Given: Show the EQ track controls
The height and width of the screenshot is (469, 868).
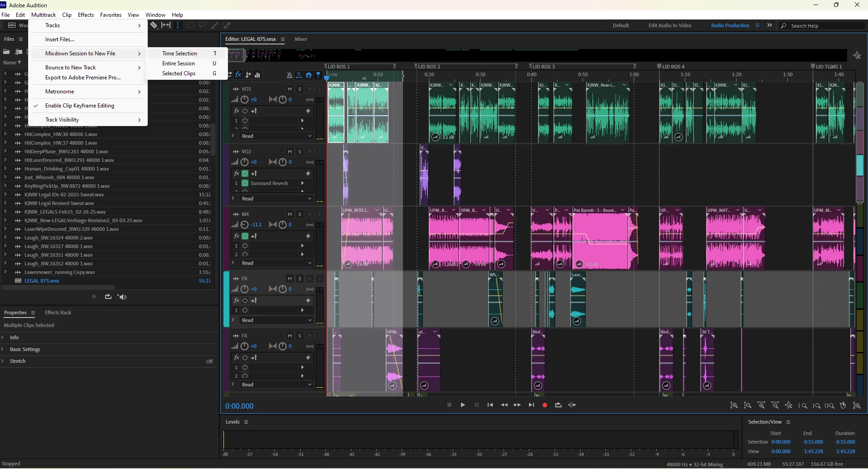Looking at the screenshot, I should point(257,75).
